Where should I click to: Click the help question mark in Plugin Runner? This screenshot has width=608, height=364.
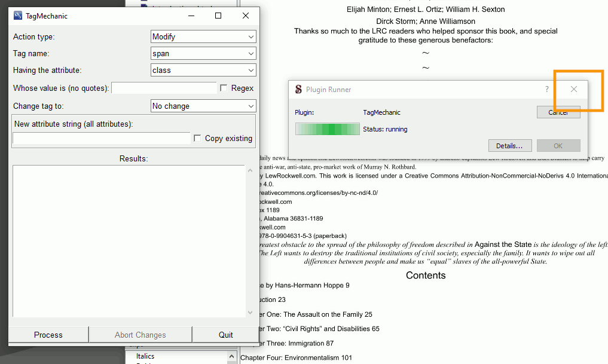click(x=547, y=89)
